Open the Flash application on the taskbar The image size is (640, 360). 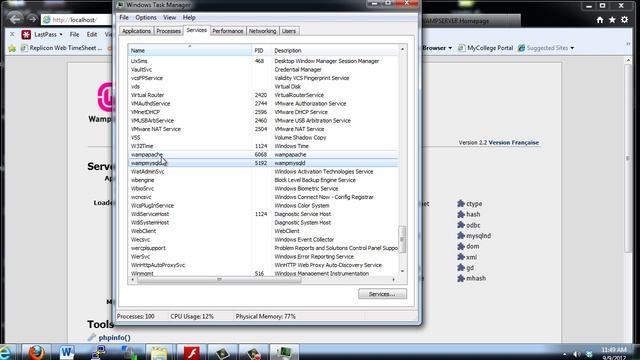(x=191, y=352)
